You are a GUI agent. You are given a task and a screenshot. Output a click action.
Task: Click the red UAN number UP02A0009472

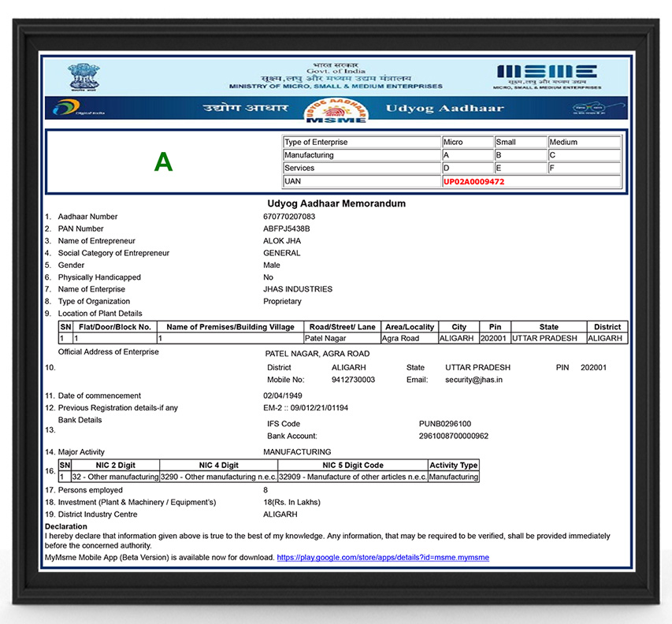coord(473,181)
